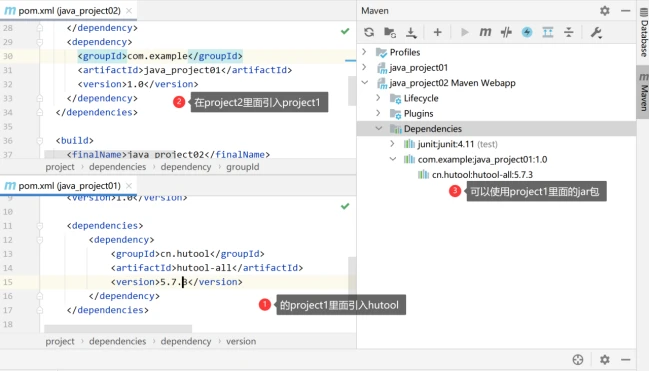Viewport: 650px width, 372px height.
Task: Expand the Profiles node
Action: coord(364,52)
